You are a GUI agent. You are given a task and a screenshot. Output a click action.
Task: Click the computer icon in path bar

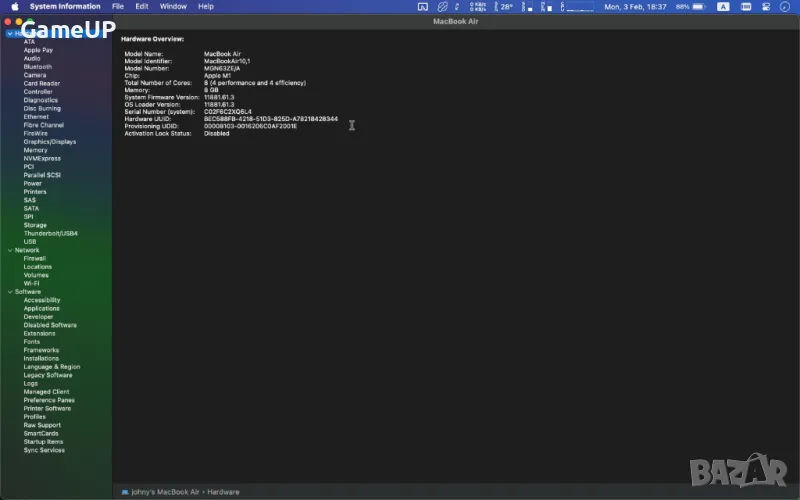pos(125,492)
